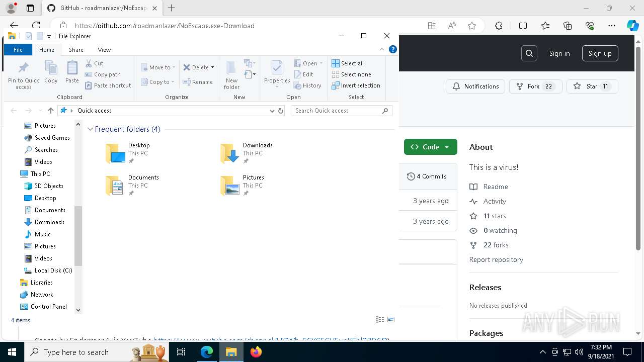Click the Copy ribbon icon
This screenshot has height=362, width=644.
51,72
